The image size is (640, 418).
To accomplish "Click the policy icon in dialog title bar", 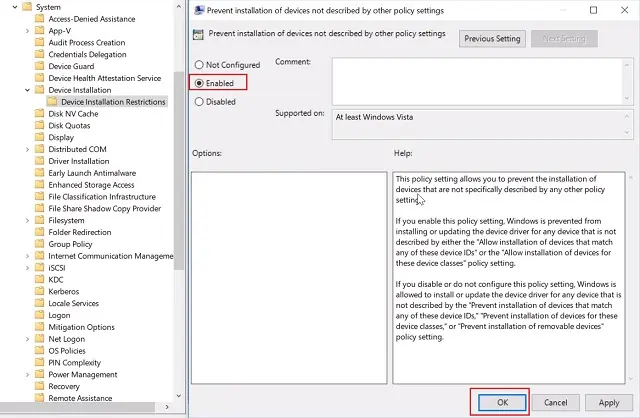I will click(200, 11).
